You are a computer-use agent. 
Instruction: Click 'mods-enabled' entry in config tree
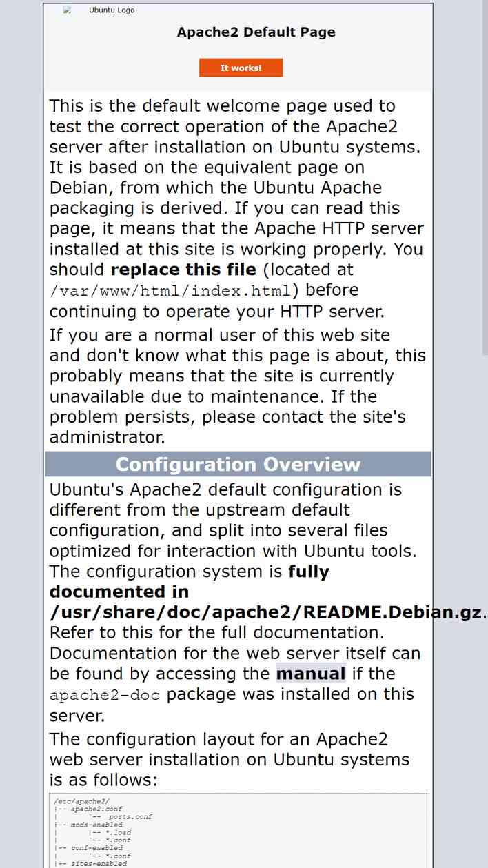96,825
